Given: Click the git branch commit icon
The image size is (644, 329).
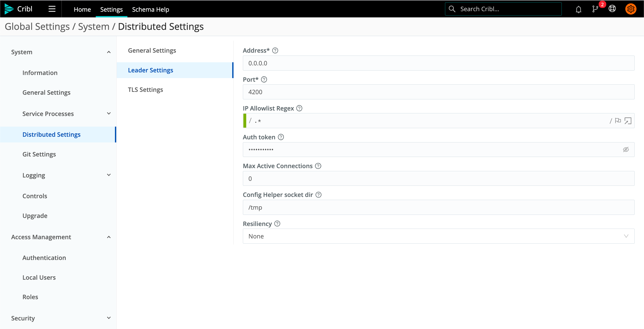Looking at the screenshot, I should pyautogui.click(x=595, y=9).
